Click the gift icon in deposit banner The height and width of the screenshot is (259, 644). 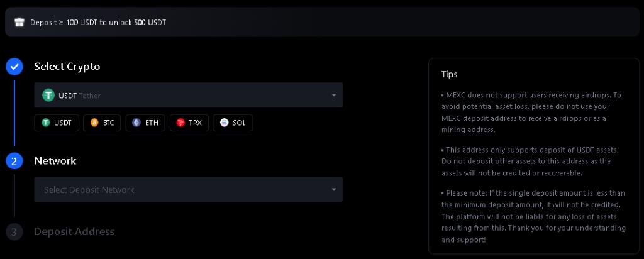click(19, 22)
